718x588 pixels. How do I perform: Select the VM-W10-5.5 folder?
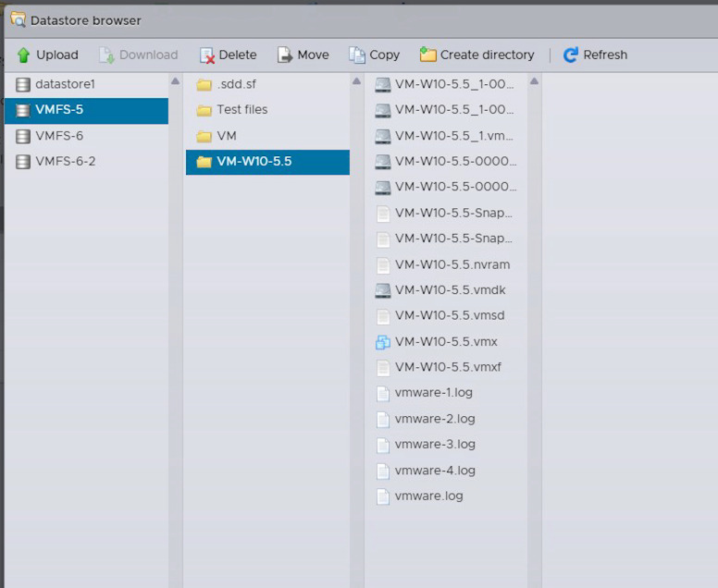click(x=267, y=162)
